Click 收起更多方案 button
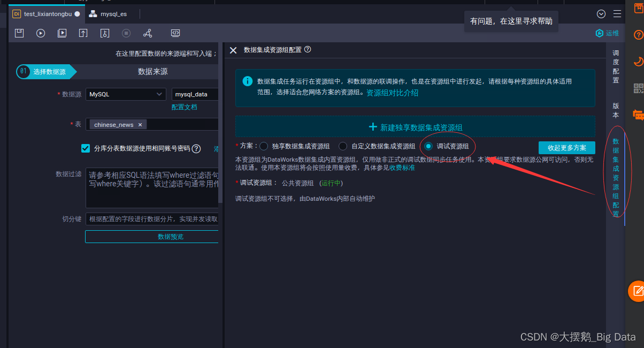The width and height of the screenshot is (644, 348). (x=566, y=148)
